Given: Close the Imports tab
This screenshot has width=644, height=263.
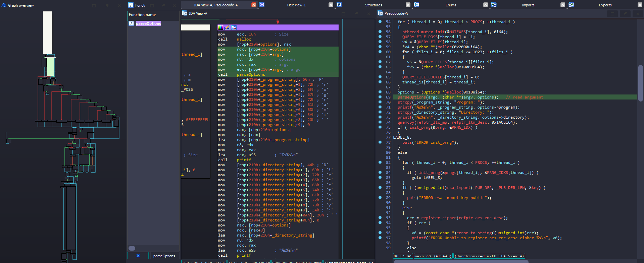Looking at the screenshot, I should click(x=563, y=5).
